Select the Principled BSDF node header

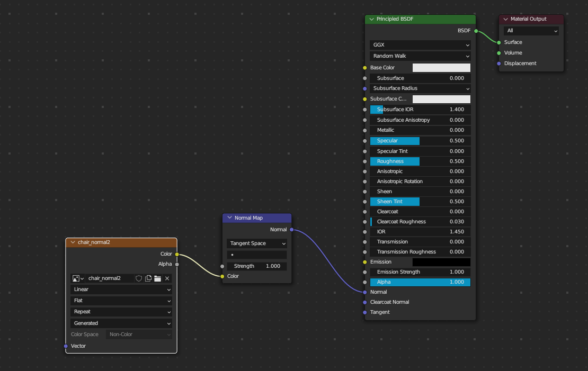click(421, 19)
